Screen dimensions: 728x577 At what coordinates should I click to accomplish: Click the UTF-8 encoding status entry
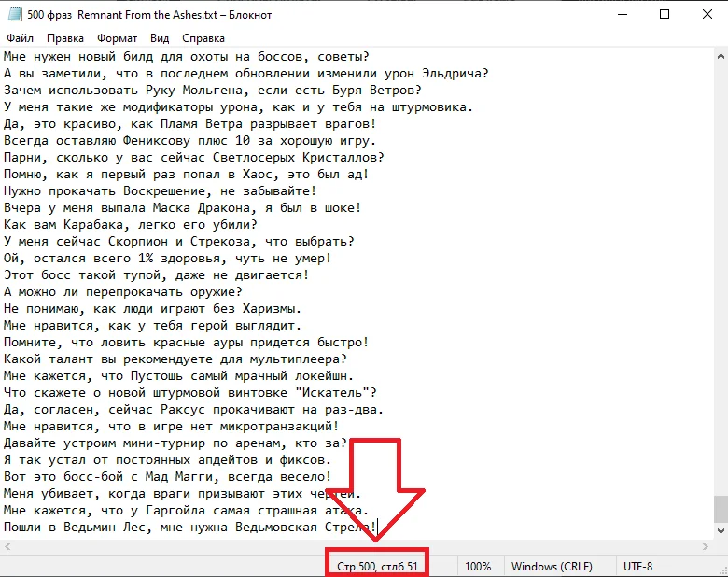637,567
